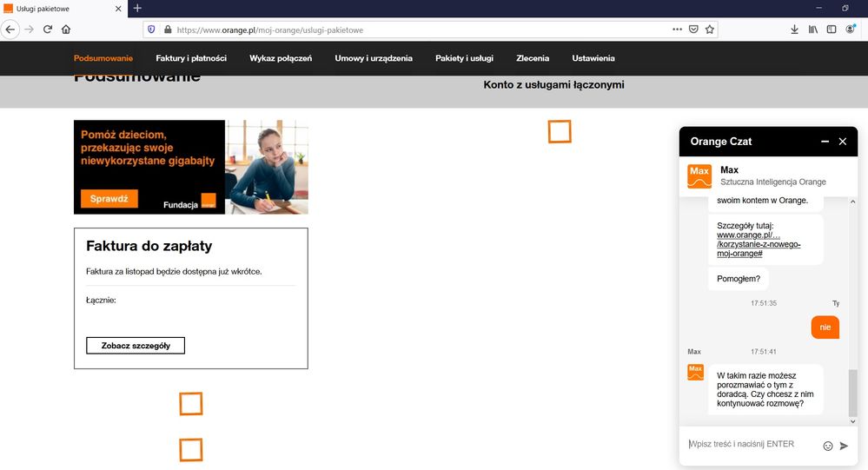View site security padlock info
868x470 pixels.
point(168,30)
